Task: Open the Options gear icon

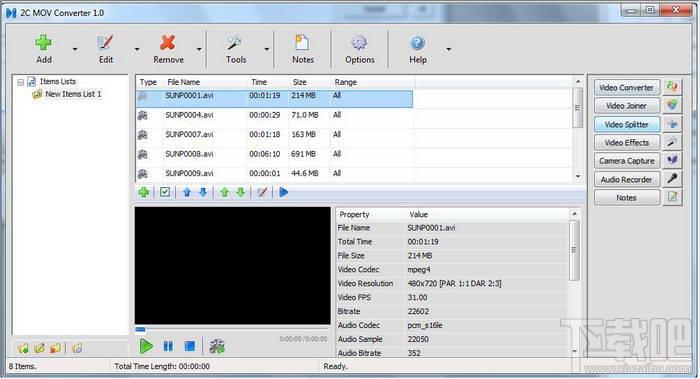Action: tap(359, 43)
